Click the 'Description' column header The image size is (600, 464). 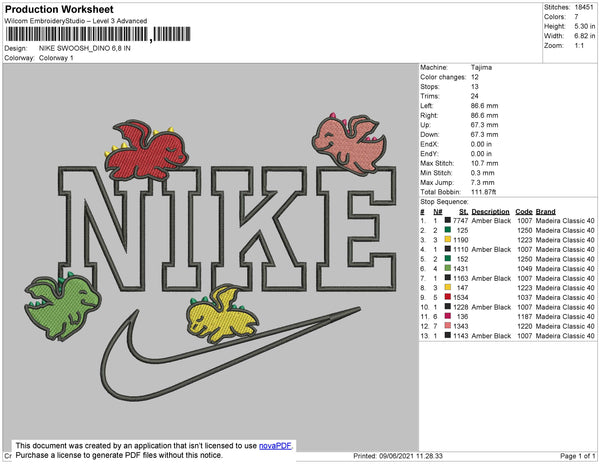491,212
